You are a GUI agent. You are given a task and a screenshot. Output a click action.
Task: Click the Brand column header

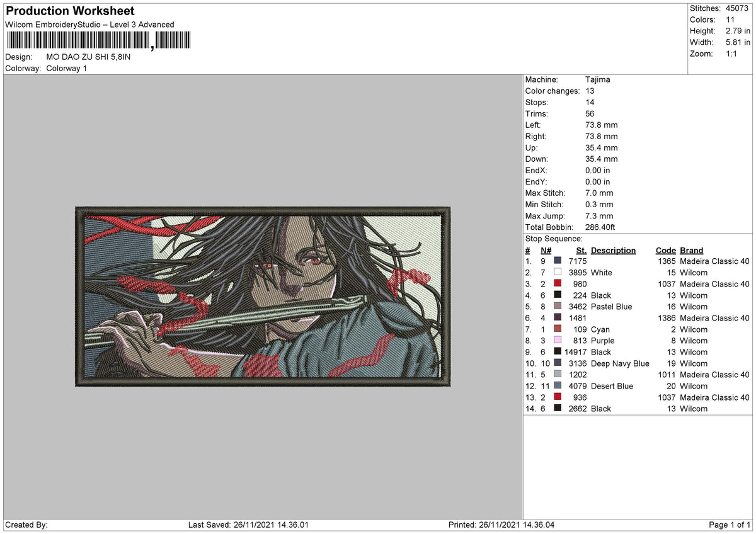pos(691,250)
